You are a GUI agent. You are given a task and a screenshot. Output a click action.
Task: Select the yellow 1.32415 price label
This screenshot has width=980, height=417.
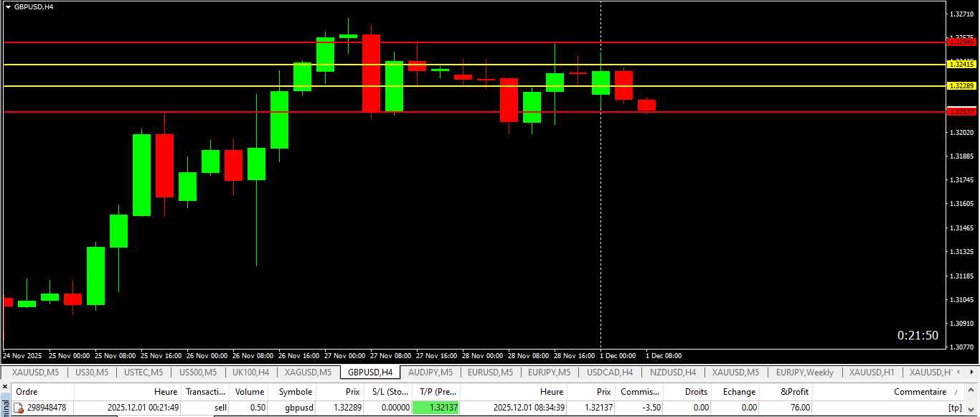(961, 65)
